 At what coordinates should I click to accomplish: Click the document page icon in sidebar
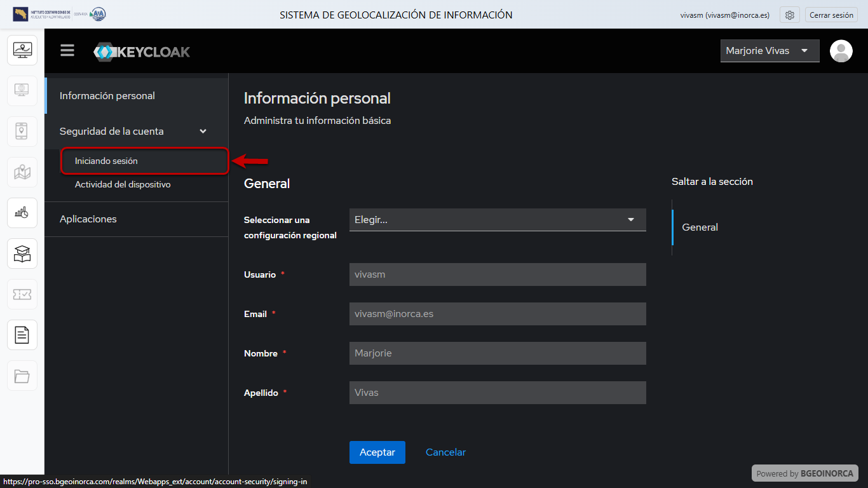click(22, 335)
